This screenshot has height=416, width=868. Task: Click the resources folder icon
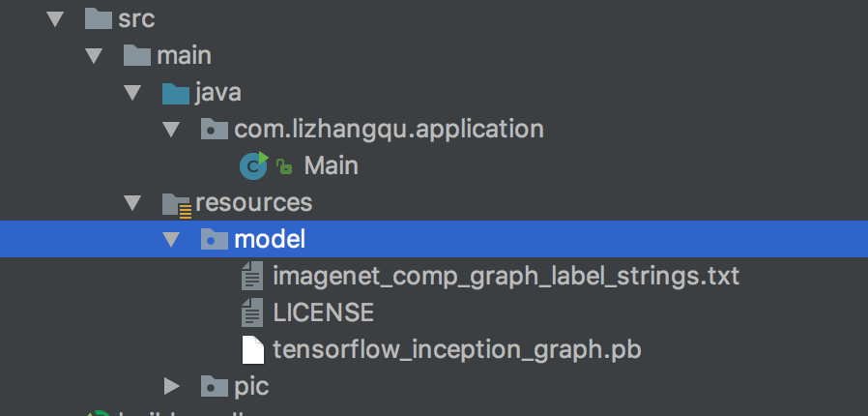point(176,203)
